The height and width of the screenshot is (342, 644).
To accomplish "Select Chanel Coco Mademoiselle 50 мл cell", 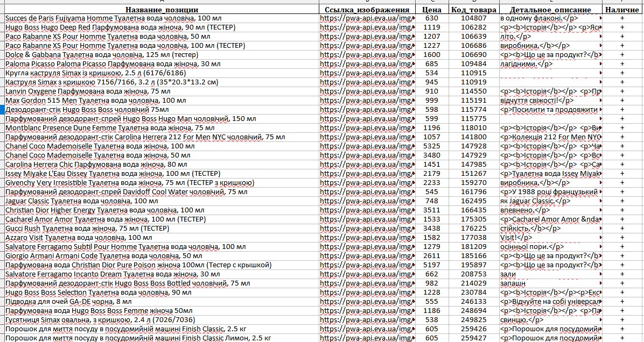I will point(162,155).
